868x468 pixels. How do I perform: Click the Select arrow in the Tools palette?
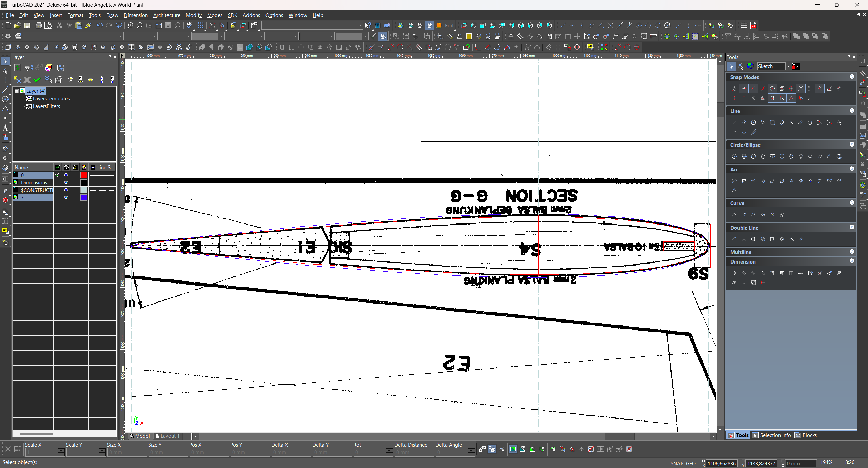pos(731,66)
